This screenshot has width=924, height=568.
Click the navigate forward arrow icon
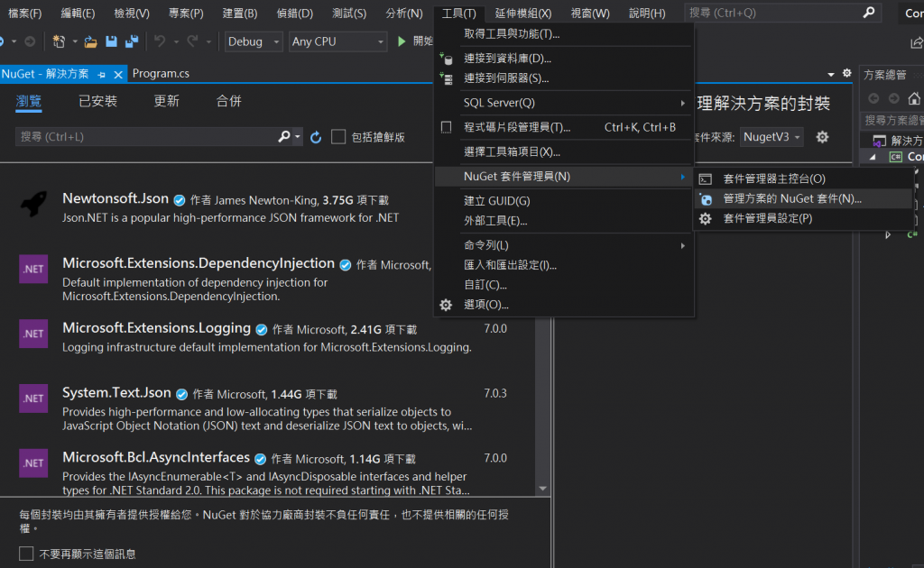(30, 41)
